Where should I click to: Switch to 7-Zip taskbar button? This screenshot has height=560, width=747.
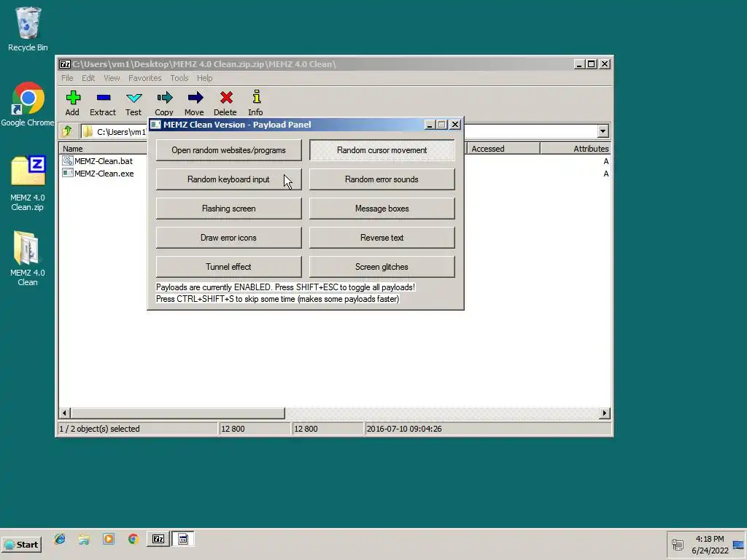[x=158, y=539]
